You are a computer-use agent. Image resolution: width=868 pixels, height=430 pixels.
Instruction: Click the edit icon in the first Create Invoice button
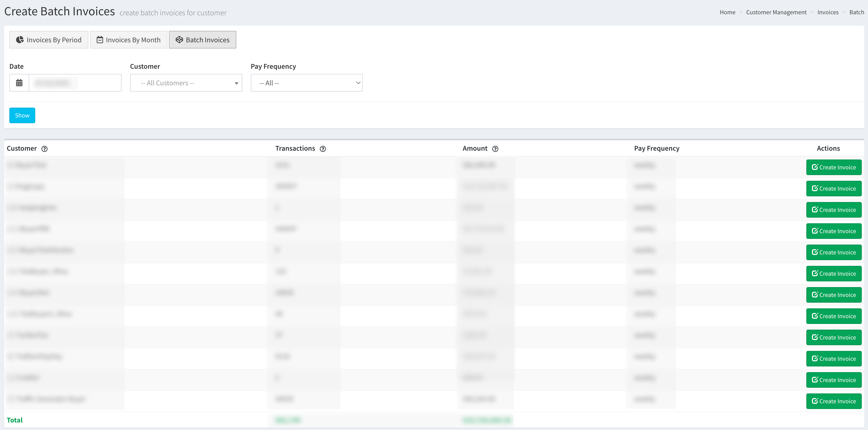815,167
